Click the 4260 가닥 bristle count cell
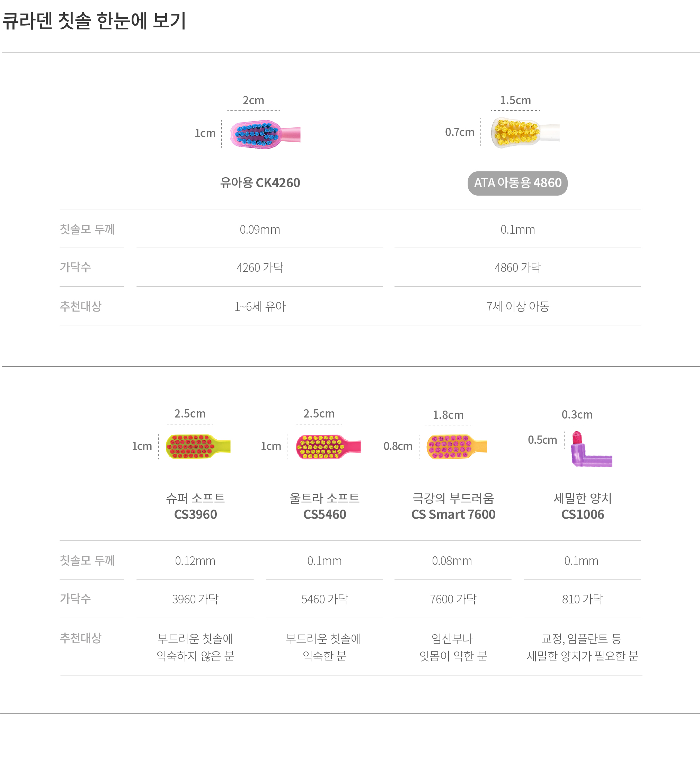 260,267
